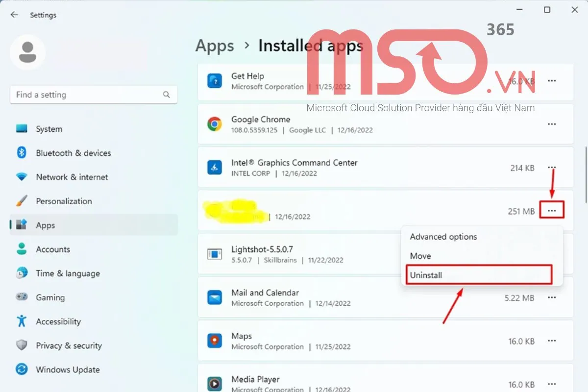Viewport: 588px width, 392px height.
Task: Select the Bluetooth & devices sidebar icon
Action: tap(22, 153)
